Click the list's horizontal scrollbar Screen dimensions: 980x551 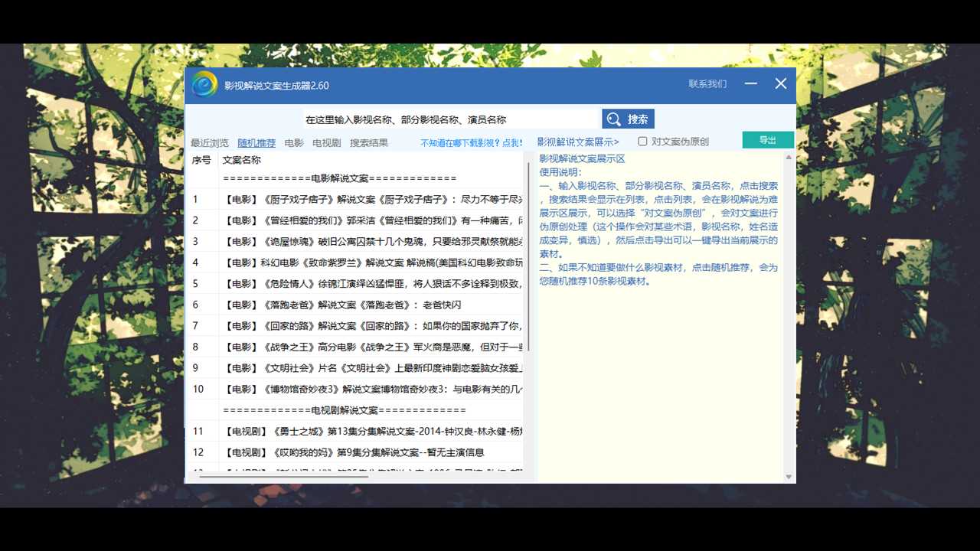[x=283, y=477]
